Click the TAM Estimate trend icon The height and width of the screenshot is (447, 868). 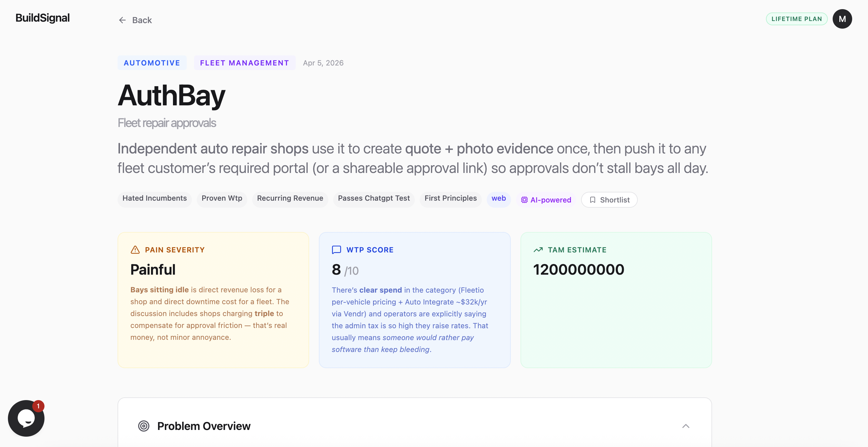(538, 250)
